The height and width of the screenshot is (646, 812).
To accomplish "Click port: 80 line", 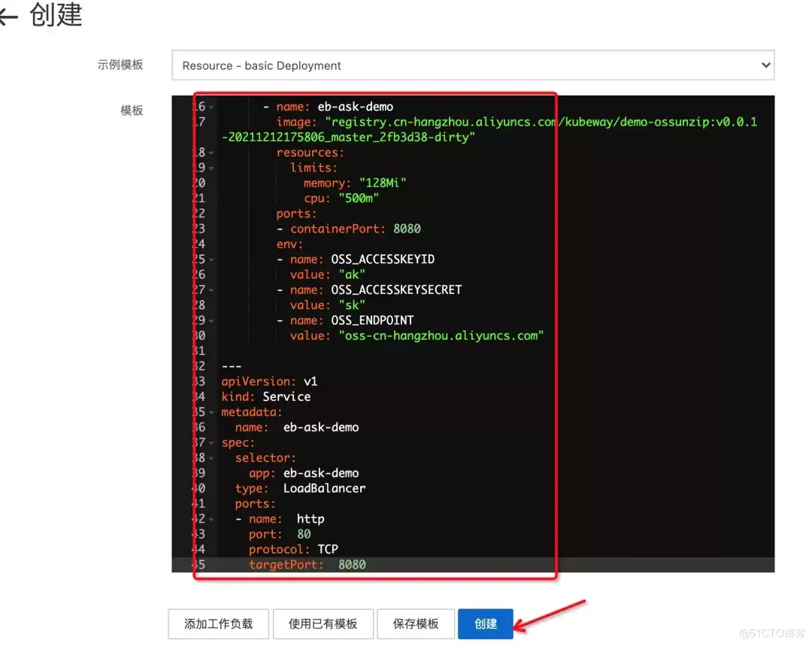I will point(280,534).
